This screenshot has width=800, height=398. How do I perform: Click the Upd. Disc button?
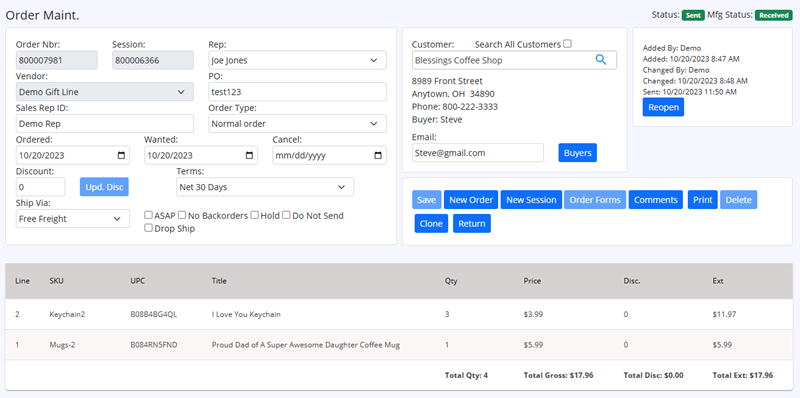coord(105,187)
